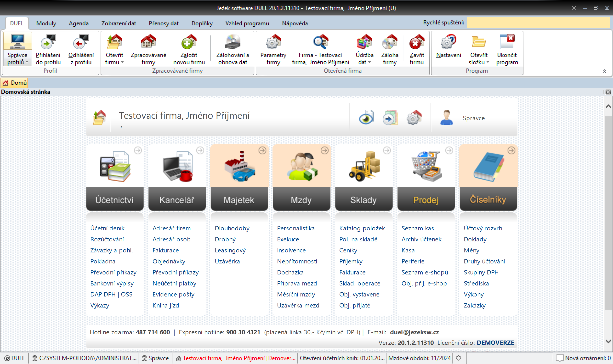The width and height of the screenshot is (613, 364).
Task: Click the vertical scrollbar up arrow
Action: coord(608,107)
